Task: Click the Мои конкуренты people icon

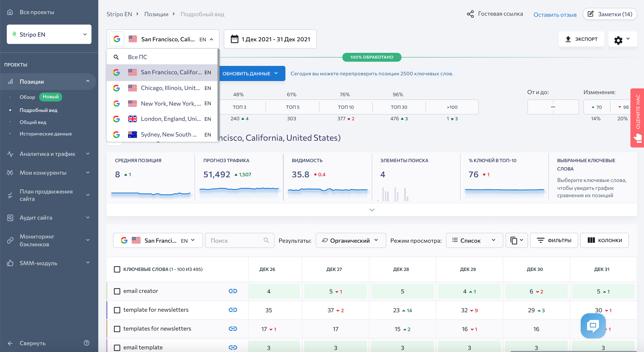Action: (x=10, y=173)
